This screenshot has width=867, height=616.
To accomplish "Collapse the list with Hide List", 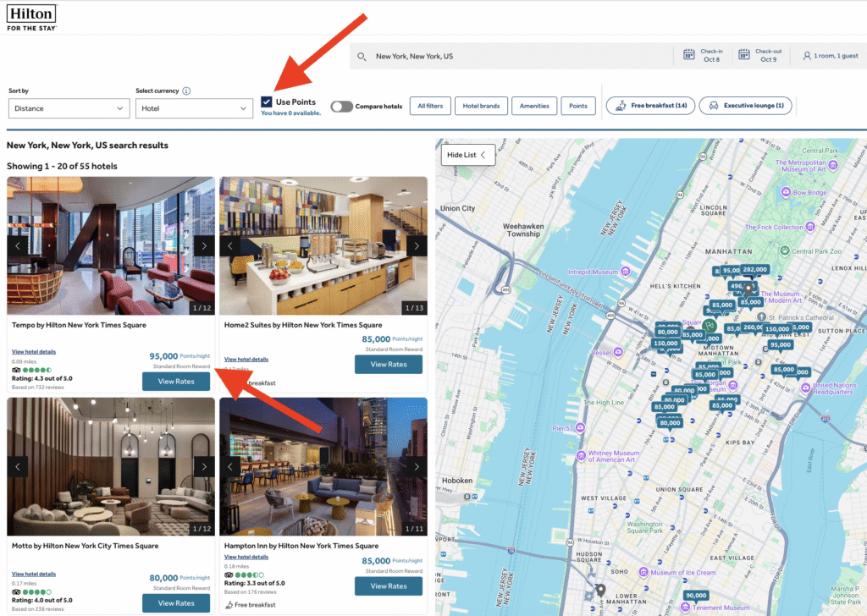I will click(467, 155).
